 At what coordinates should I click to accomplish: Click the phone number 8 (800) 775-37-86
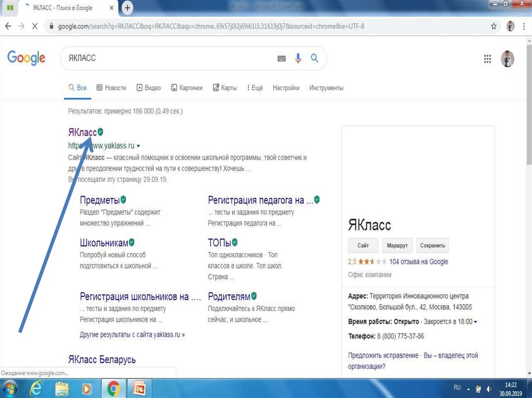[x=401, y=336]
